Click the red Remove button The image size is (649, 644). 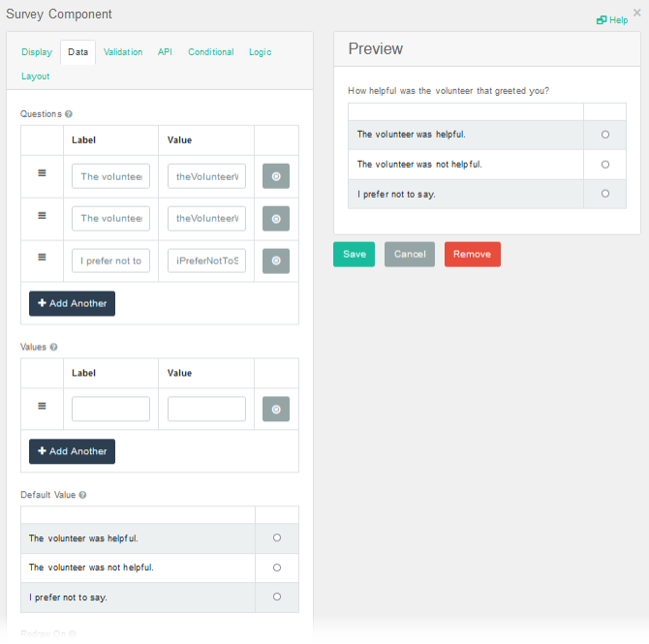tap(472, 254)
